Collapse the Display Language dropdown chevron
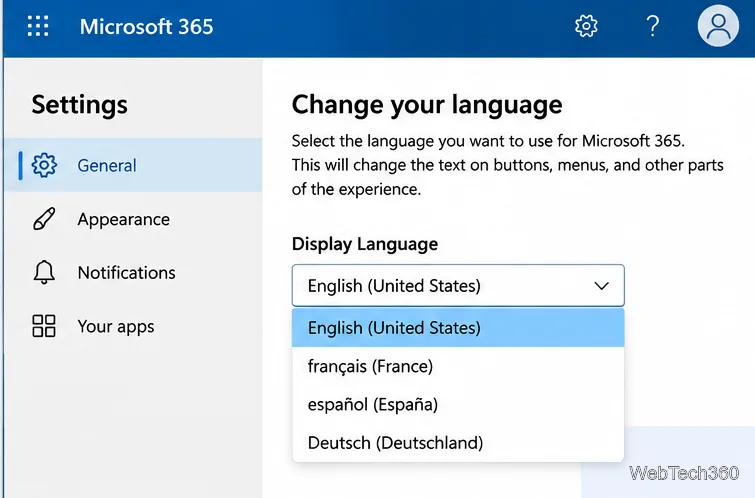Image resolution: width=755 pixels, height=498 pixels. [x=601, y=286]
